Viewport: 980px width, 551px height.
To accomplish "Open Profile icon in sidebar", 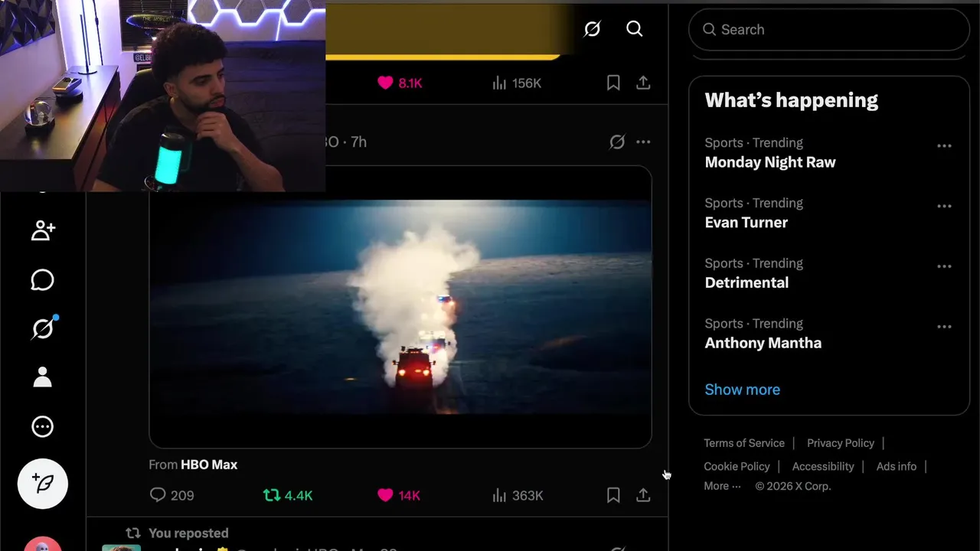I will [43, 377].
